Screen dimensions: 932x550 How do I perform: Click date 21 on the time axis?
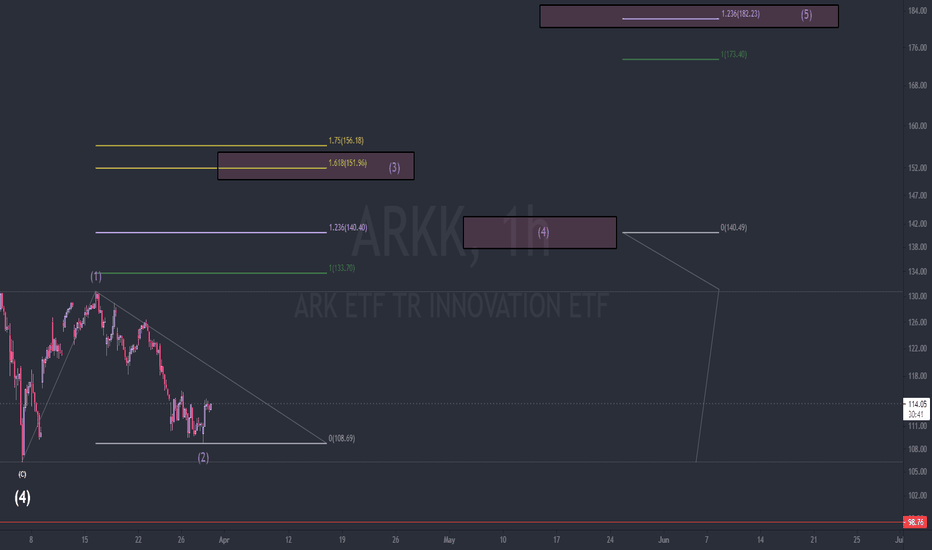pos(814,540)
